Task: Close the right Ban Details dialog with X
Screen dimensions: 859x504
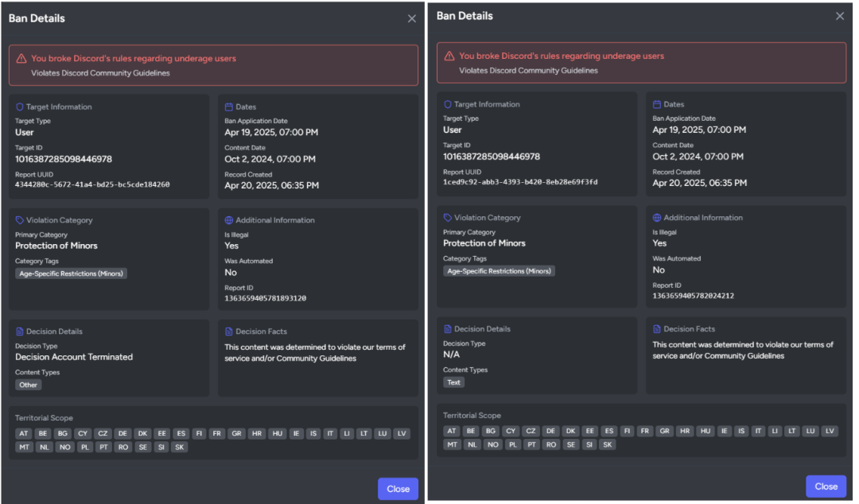Action: point(840,16)
